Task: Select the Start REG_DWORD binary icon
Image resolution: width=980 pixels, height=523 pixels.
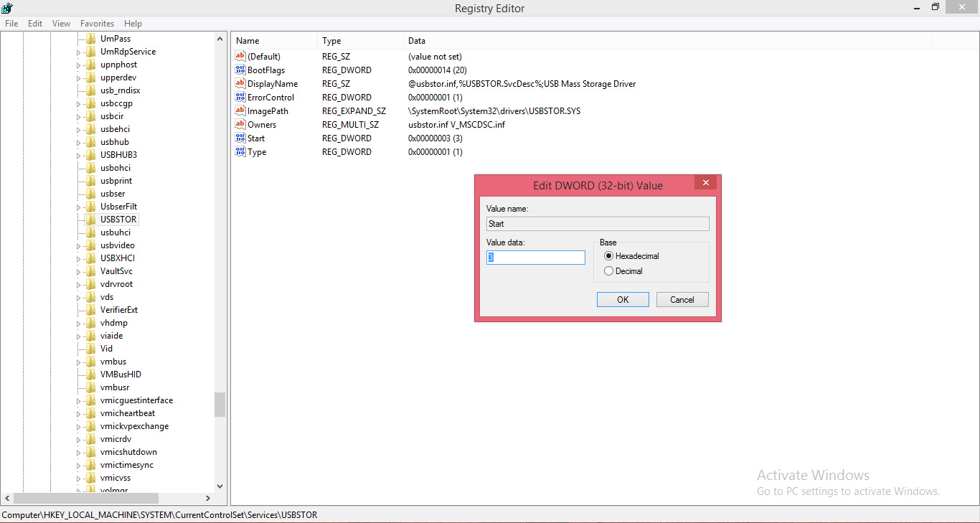Action: click(x=240, y=138)
